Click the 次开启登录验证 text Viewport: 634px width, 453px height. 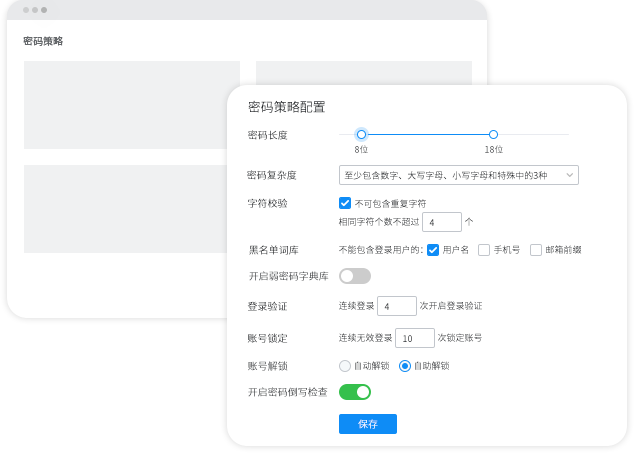[x=451, y=306]
